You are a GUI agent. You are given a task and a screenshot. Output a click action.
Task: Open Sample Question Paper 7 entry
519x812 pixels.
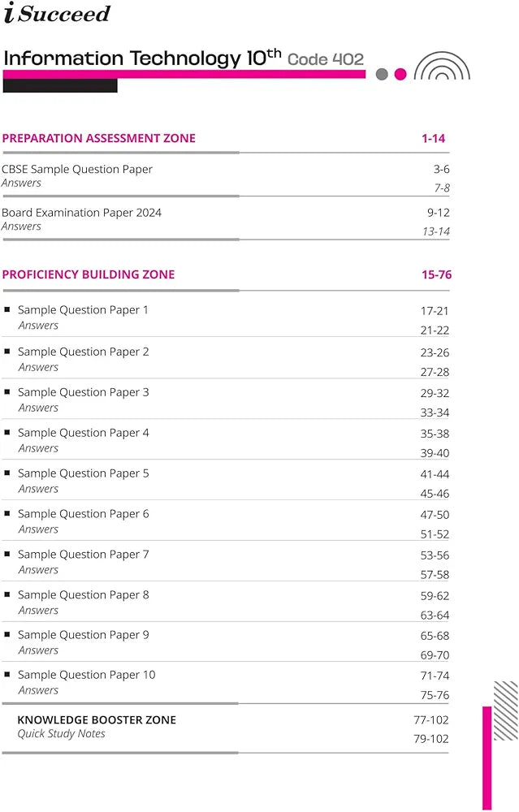[84, 554]
